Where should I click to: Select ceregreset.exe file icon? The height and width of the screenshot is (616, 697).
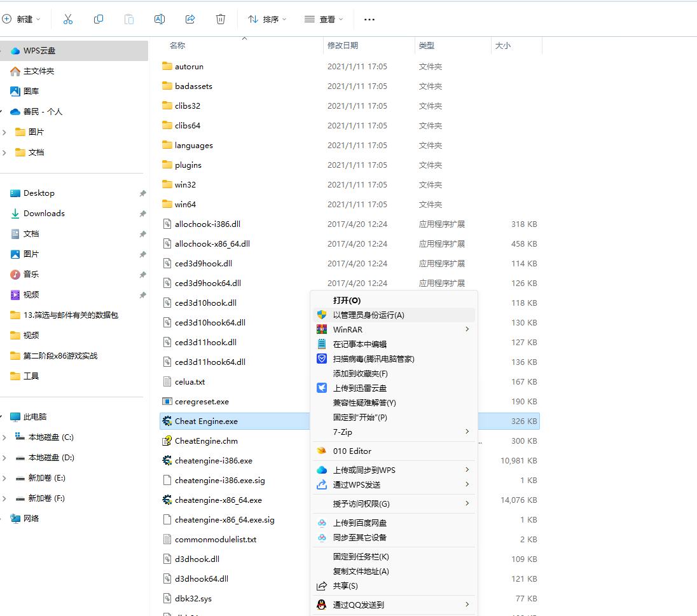tap(167, 401)
